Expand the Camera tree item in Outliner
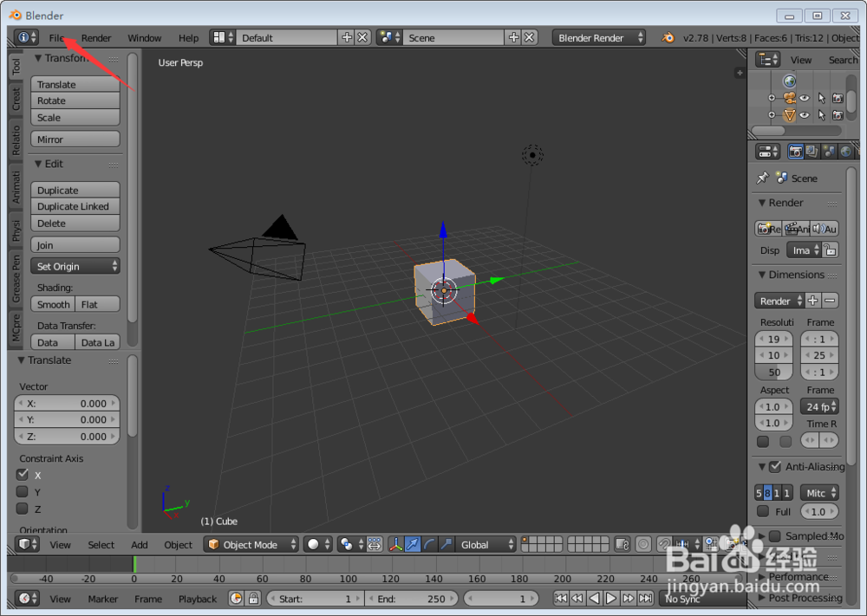The image size is (867, 616). coord(772,99)
